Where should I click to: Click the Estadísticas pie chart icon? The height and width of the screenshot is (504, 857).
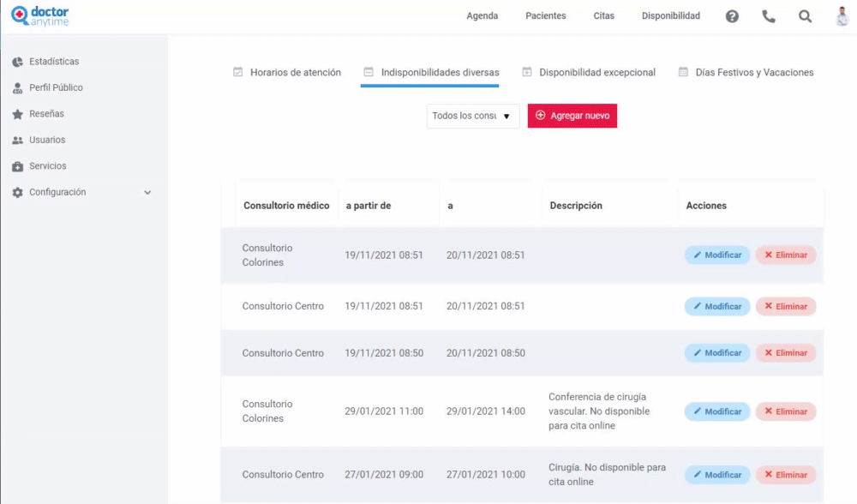17,62
